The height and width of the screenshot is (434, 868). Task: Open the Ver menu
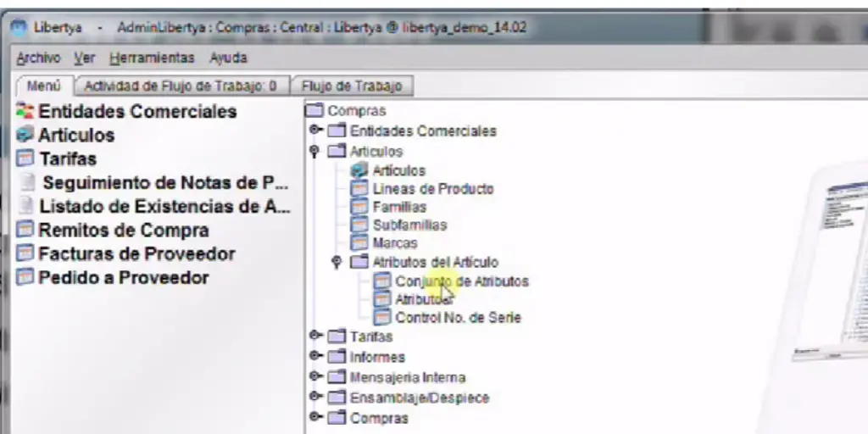85,58
